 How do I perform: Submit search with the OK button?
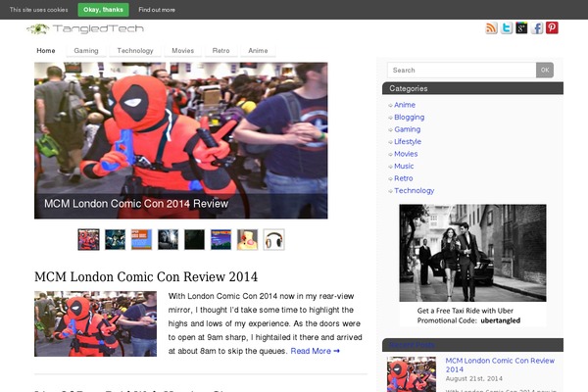coord(545,71)
